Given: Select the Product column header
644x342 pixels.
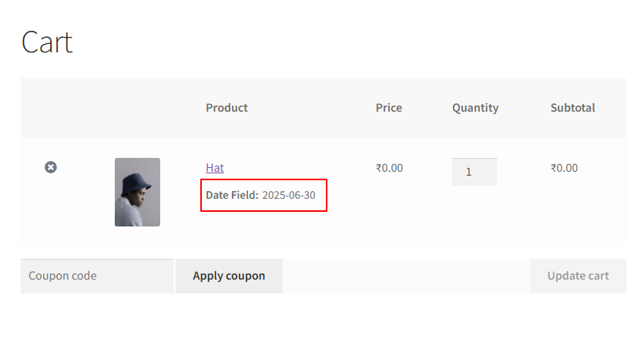Looking at the screenshot, I should click(226, 108).
